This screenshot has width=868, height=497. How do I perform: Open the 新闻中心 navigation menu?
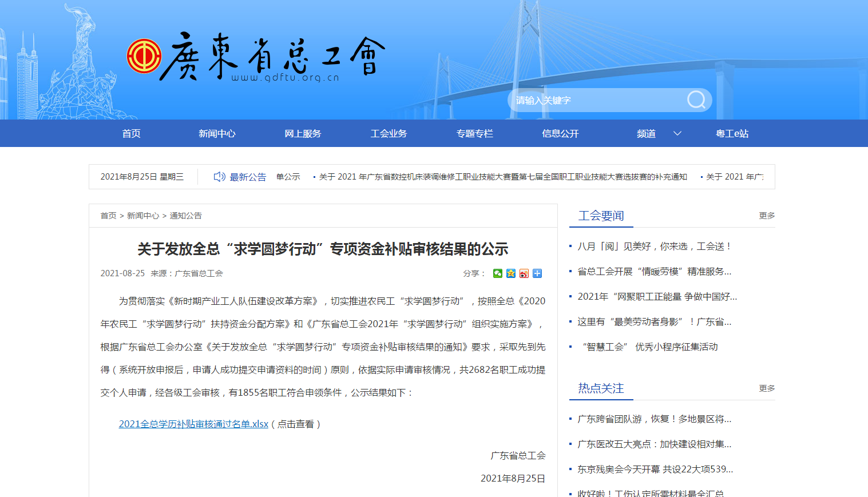coord(217,133)
